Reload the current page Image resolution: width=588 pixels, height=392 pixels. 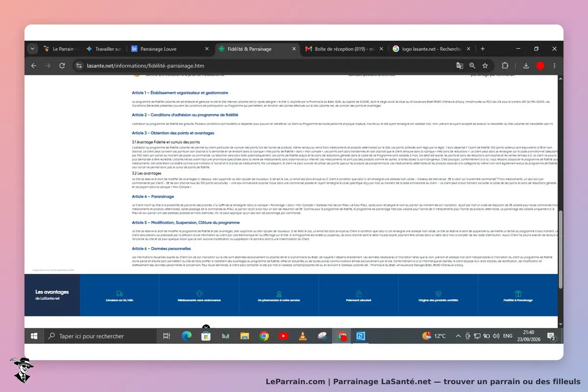(x=62, y=66)
